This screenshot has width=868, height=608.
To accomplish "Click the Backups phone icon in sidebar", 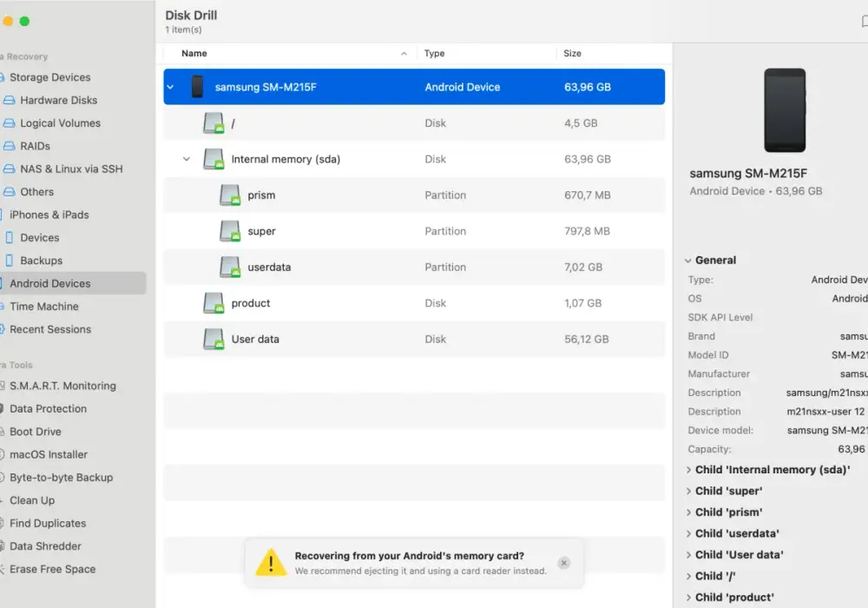I will click(x=9, y=261).
